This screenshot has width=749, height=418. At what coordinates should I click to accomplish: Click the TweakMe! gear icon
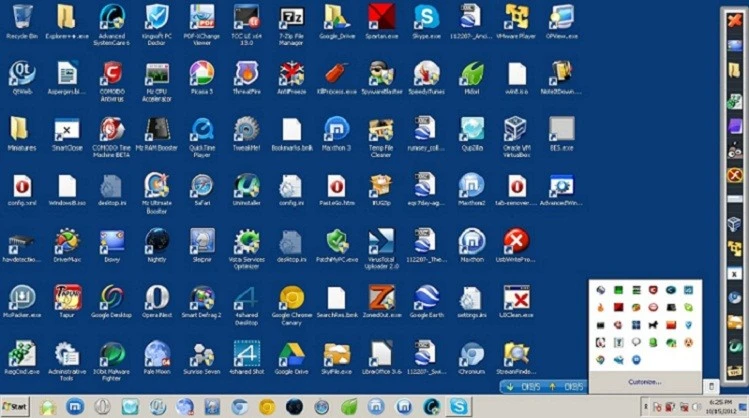tap(246, 134)
